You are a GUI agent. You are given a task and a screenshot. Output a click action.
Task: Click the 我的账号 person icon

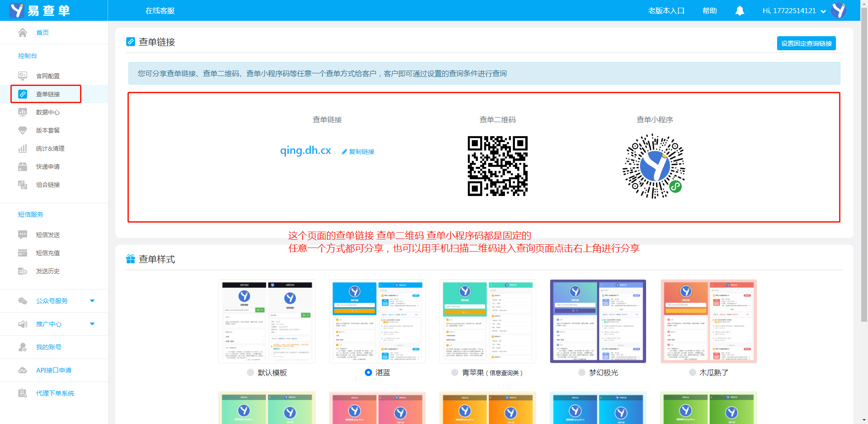pyautogui.click(x=23, y=347)
